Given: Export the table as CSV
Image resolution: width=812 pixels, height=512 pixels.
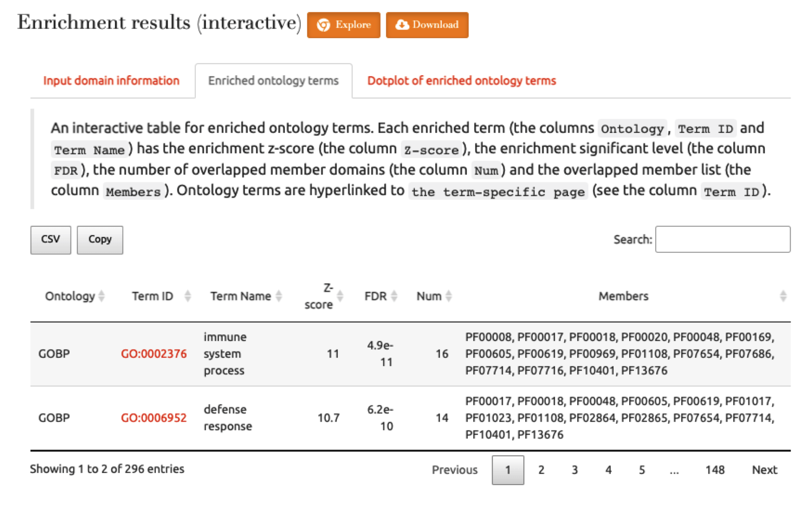Looking at the screenshot, I should (x=51, y=239).
